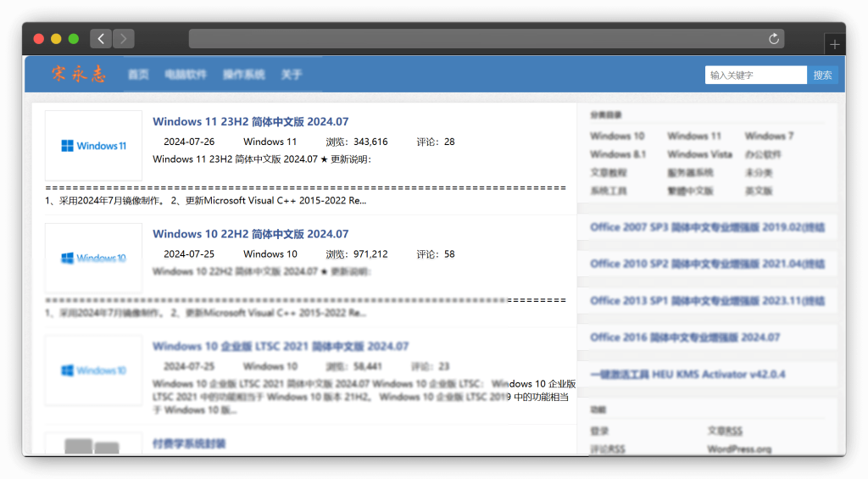
Task: Select sidebar category 英文版
Action: [759, 191]
